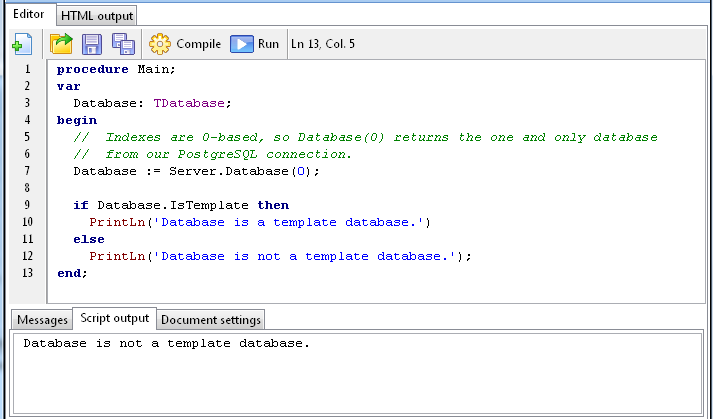Select the Script output tab
Viewport: 713px width, 419px height.
115,318
